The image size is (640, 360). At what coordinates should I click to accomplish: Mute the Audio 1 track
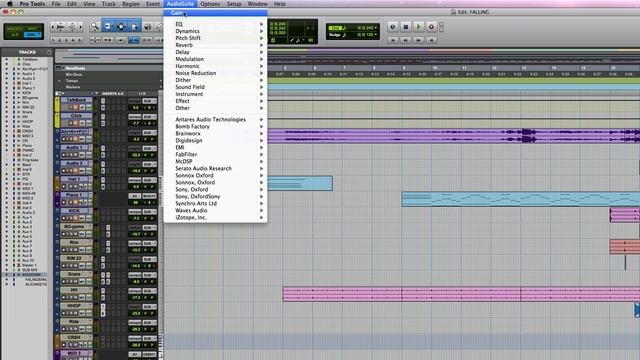76,155
